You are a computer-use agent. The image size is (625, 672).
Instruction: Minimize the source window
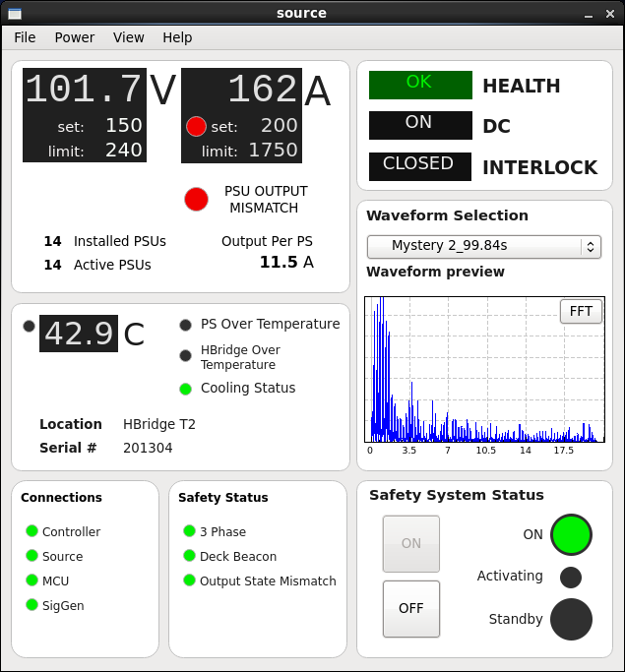(x=589, y=15)
